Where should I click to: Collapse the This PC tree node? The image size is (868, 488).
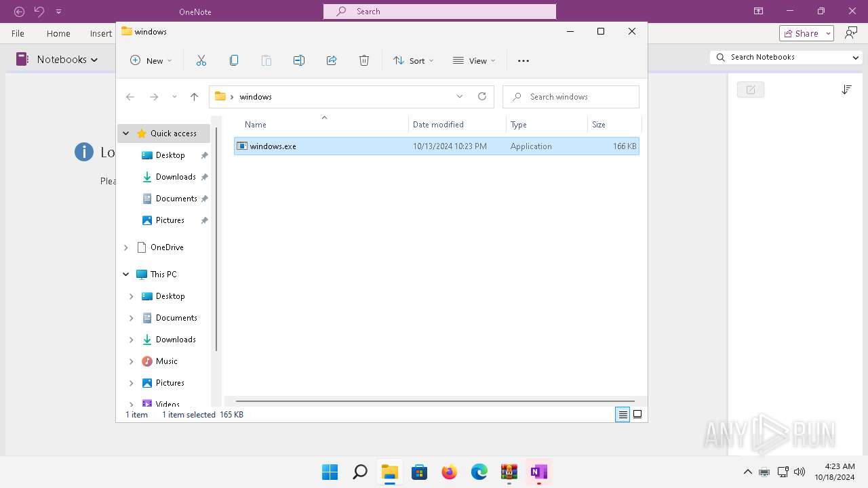(125, 274)
